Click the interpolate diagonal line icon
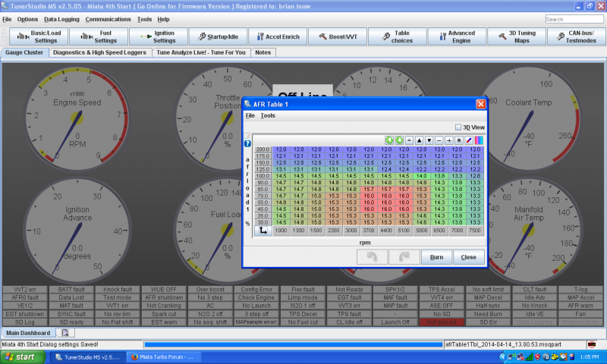The height and width of the screenshot is (364, 607). pyautogui.click(x=469, y=140)
